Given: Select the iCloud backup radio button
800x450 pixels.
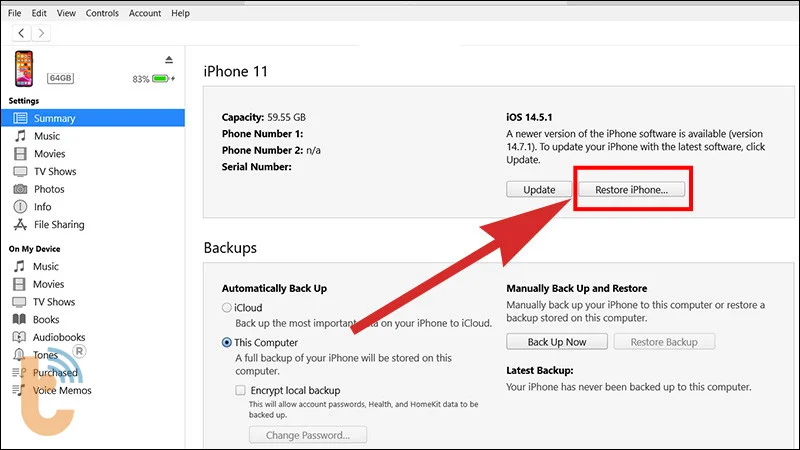Looking at the screenshot, I should 227,308.
